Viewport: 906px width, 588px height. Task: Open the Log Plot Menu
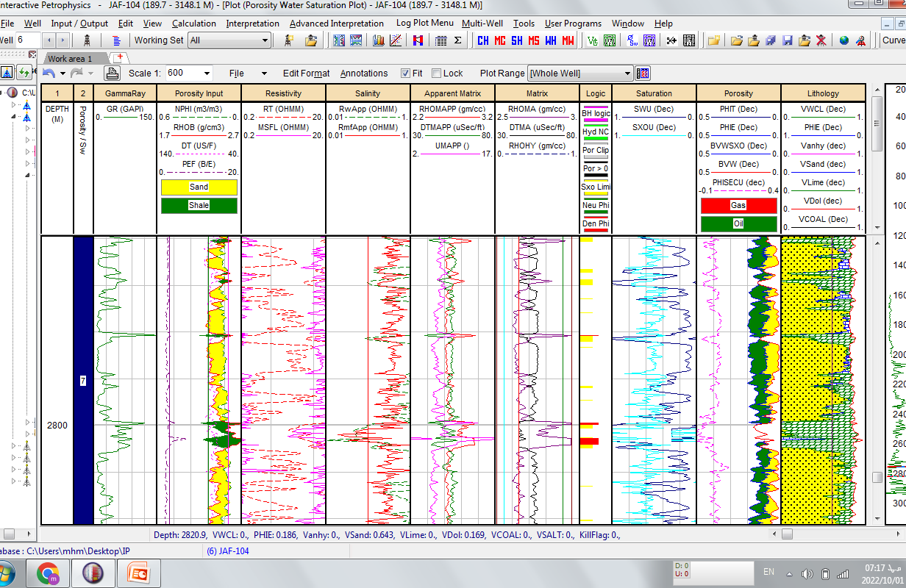(x=424, y=23)
